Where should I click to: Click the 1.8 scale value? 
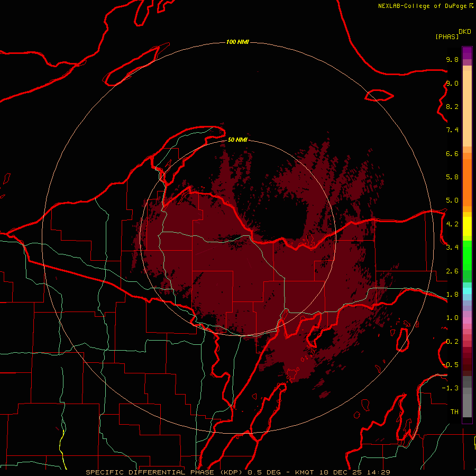[452, 295]
